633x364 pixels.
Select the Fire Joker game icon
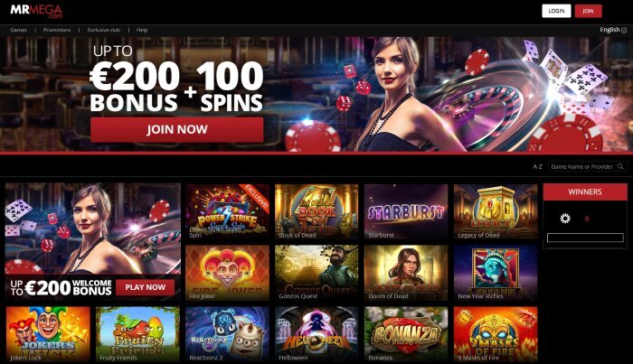point(227,273)
